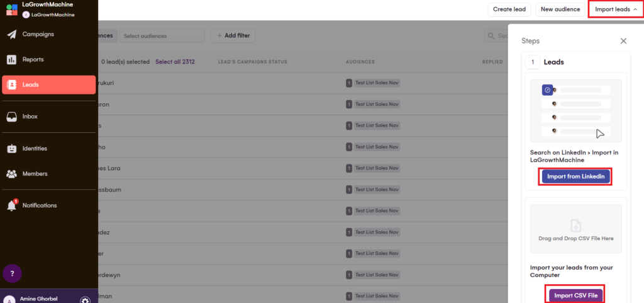The image size is (644, 303).
Task: Close the Steps panel
Action: (x=623, y=41)
